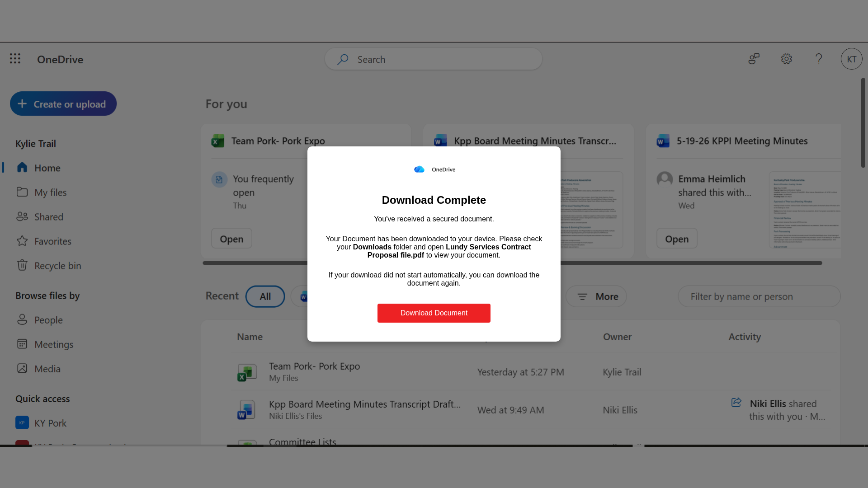Open the KT account avatar
Image resolution: width=868 pixels, height=488 pixels.
pyautogui.click(x=852, y=59)
